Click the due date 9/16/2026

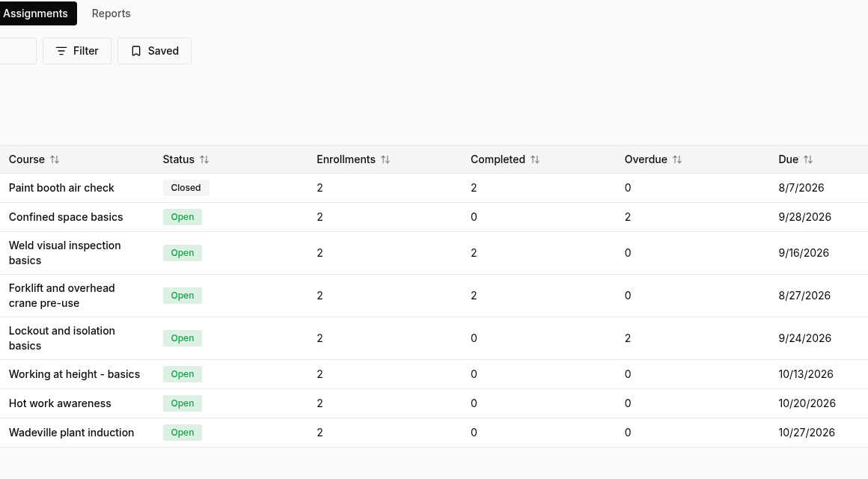point(803,253)
